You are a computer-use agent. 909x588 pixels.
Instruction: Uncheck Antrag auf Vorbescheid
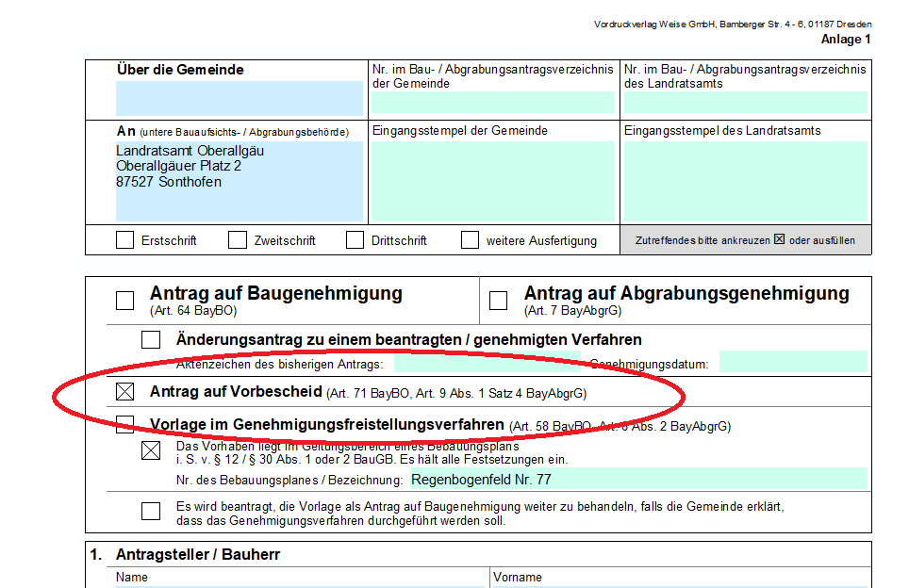[x=124, y=390]
